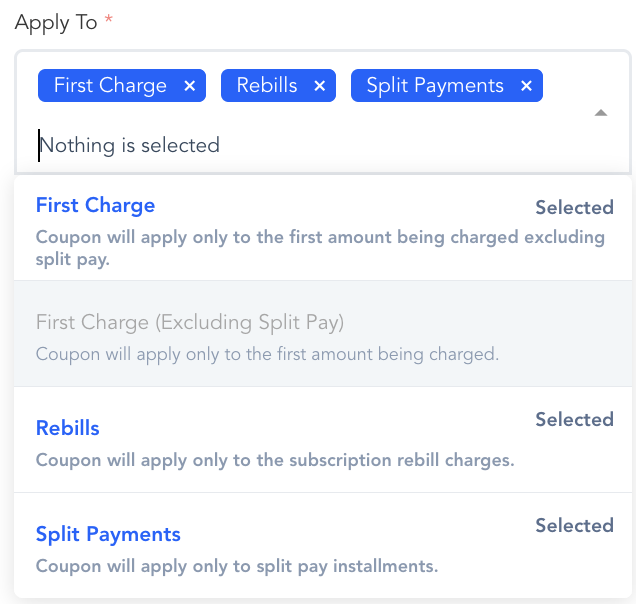
Task: Click 'Selected' status beside Split Payments
Action: click(574, 526)
